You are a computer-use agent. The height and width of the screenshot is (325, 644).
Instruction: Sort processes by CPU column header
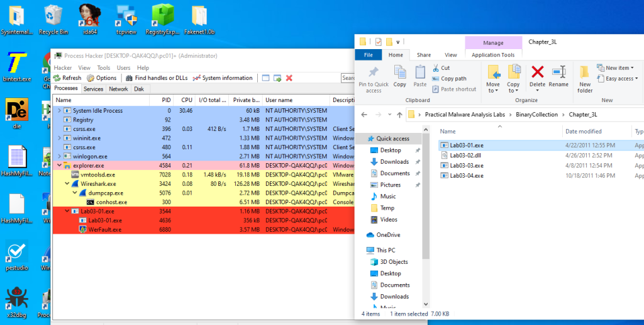point(184,100)
